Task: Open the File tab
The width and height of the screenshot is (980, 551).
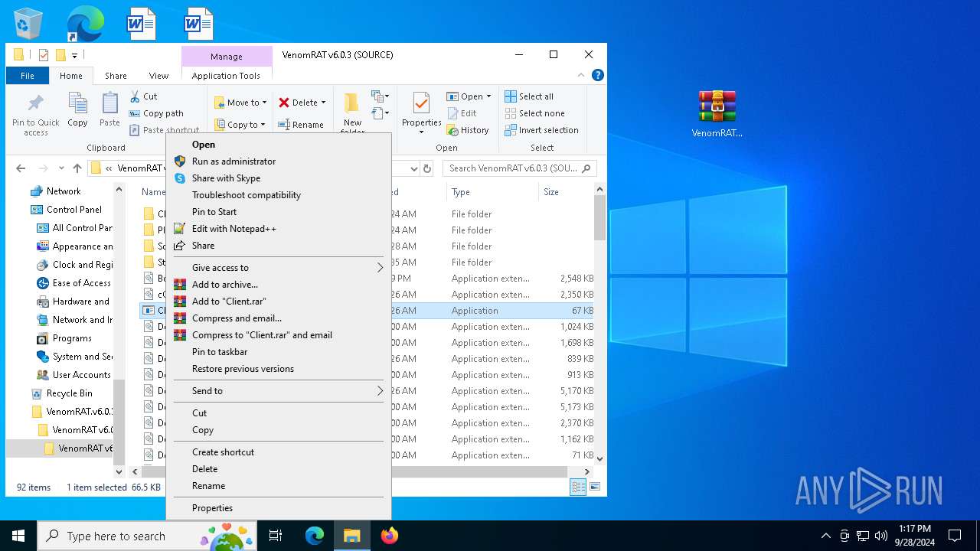Action: pyautogui.click(x=28, y=76)
